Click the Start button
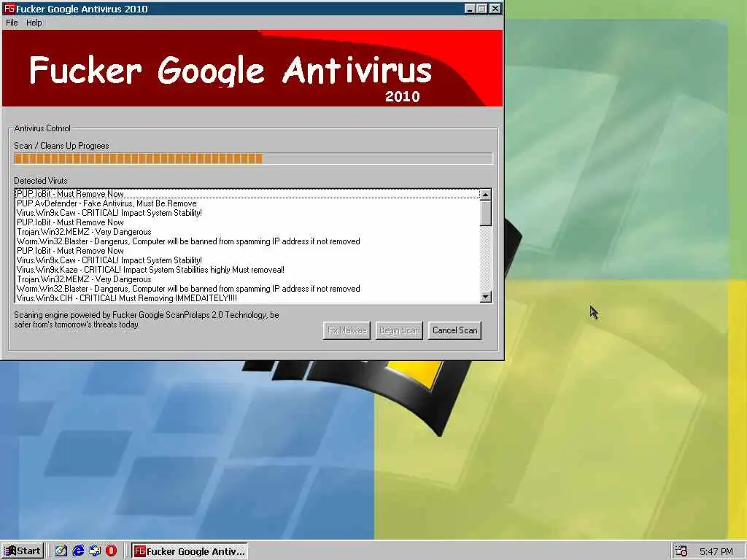Image resolution: width=747 pixels, height=560 pixels. point(23,551)
